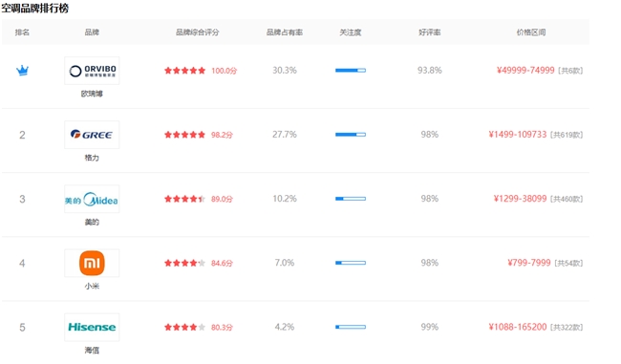
Task: Click the 30.3% market share value
Action: pos(285,71)
